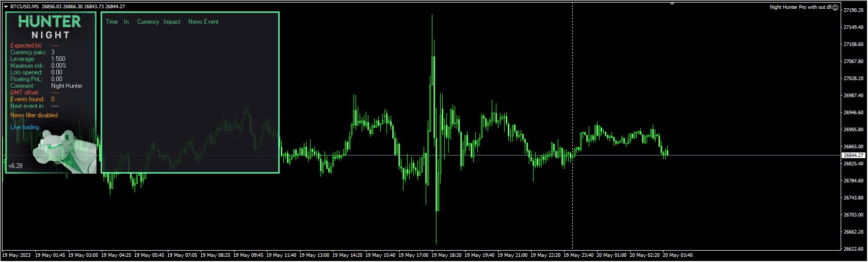Click the leverage value '1:500'

tap(58, 59)
